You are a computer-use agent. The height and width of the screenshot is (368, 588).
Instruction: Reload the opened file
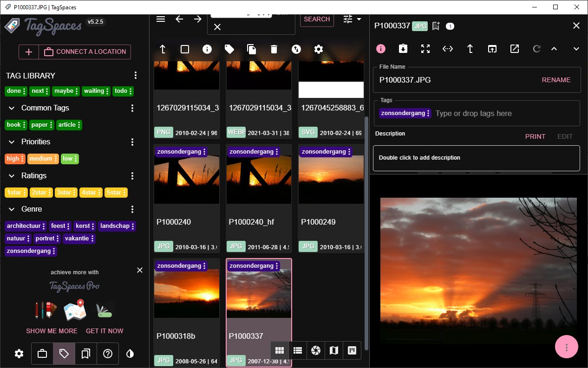coord(537,49)
